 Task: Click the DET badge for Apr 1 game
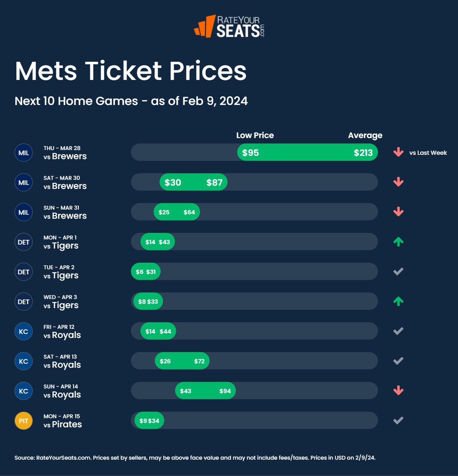point(24,242)
